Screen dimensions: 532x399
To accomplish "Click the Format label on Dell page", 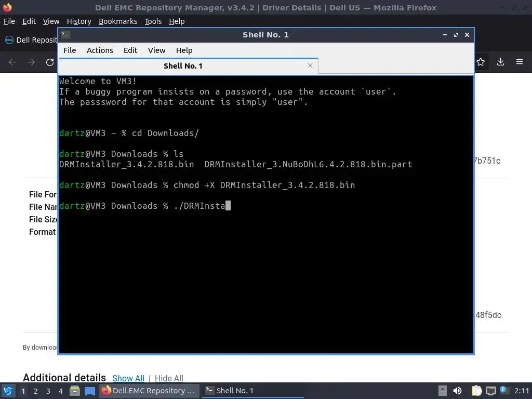I will point(43,232).
